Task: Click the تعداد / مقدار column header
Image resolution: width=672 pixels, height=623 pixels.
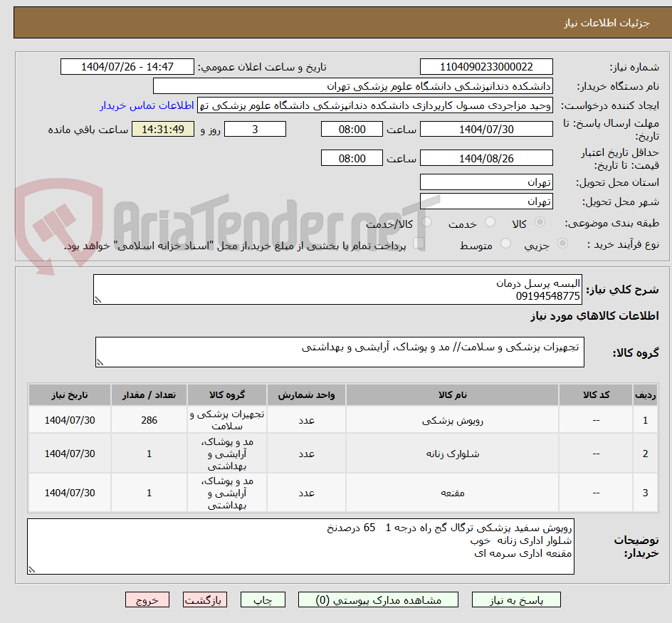Action: pos(149,395)
